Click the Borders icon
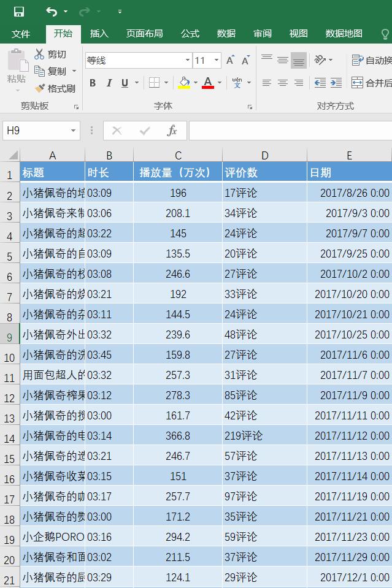 pos(154,83)
